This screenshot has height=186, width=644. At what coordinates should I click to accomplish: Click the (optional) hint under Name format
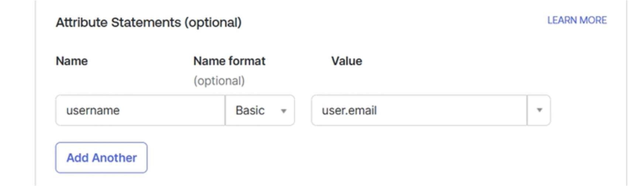tap(219, 81)
